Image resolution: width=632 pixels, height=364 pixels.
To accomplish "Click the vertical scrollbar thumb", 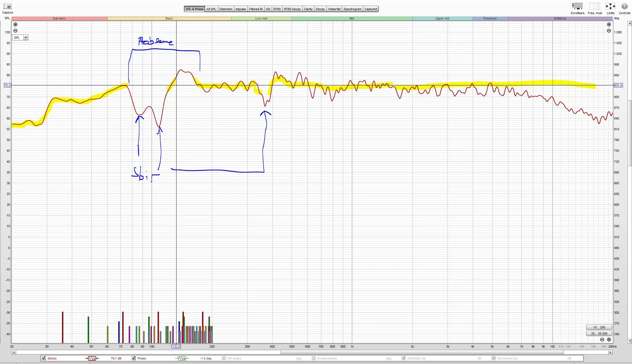I will click(629, 133).
